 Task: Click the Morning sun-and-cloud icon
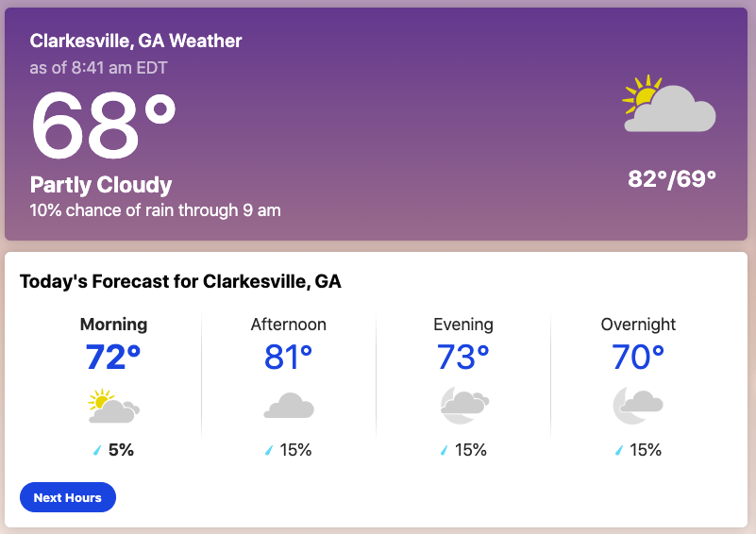coord(114,406)
